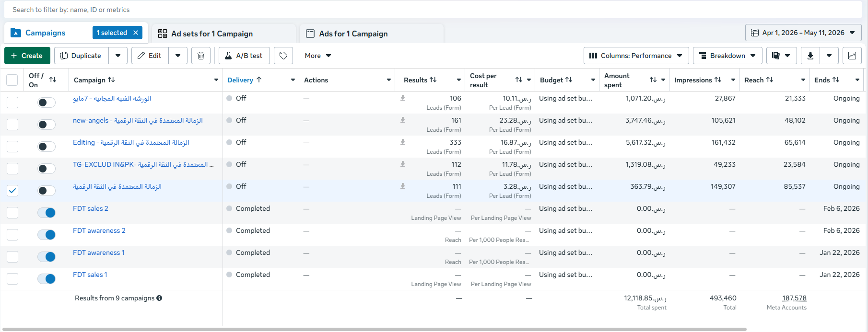Sort Impressions column arrows icon
Image resolution: width=868 pixels, height=332 pixels.
718,80
